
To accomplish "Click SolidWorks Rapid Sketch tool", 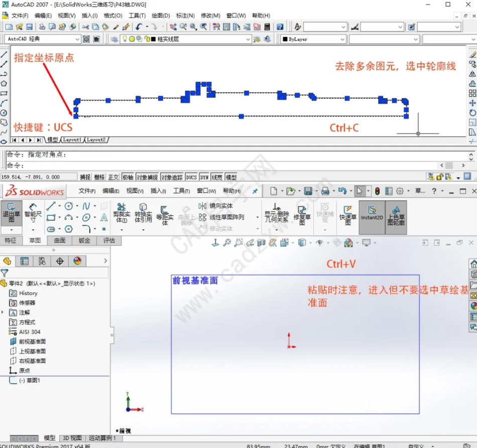I will pos(348,215).
